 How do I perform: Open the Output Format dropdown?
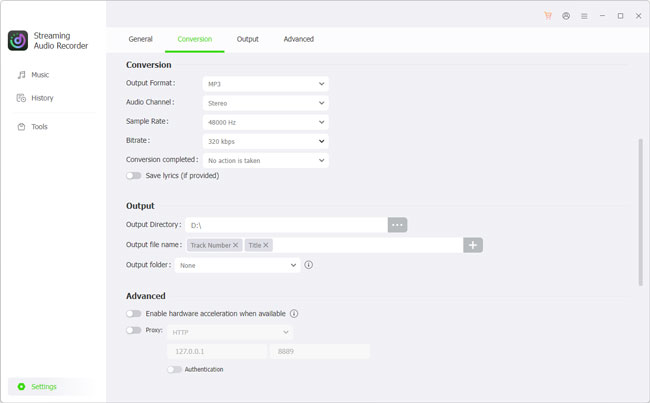pyautogui.click(x=266, y=84)
